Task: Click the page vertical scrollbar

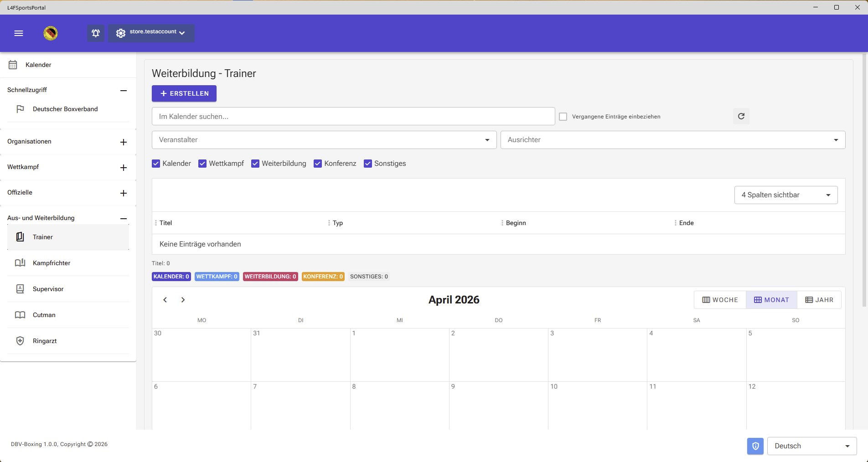Action: pyautogui.click(x=864, y=180)
